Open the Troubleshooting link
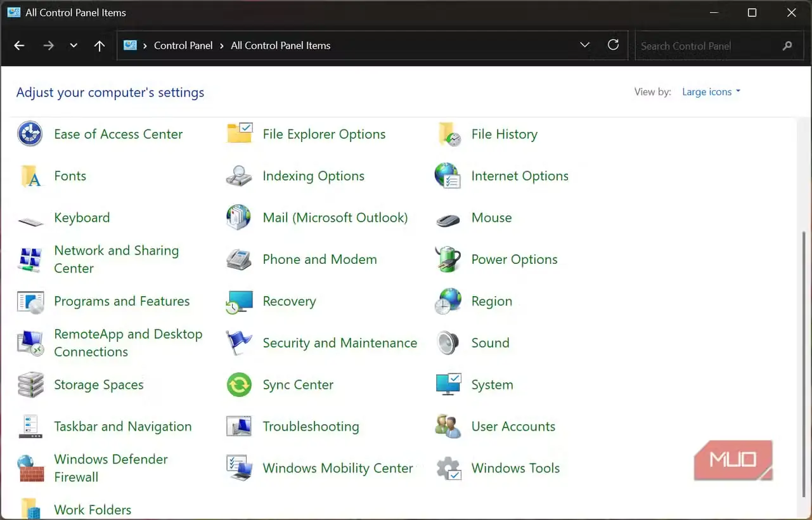Image resolution: width=812 pixels, height=520 pixels. [311, 426]
